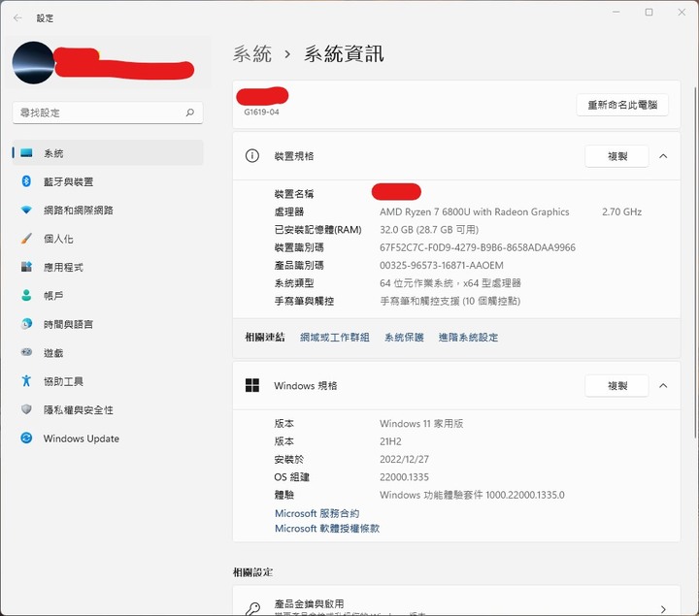This screenshot has width=699, height=616.
Task: Click the Bluetooth icon for 藍牙與裝置
Action: 26,181
